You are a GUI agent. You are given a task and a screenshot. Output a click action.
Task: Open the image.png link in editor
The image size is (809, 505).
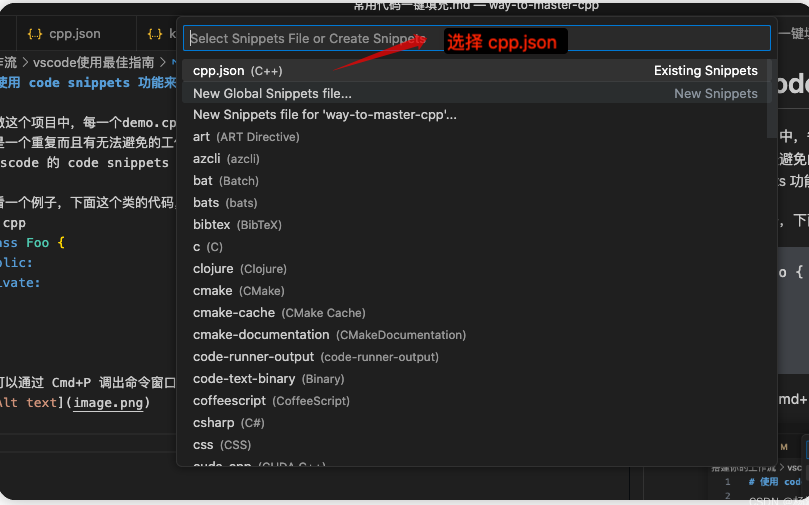(x=108, y=402)
